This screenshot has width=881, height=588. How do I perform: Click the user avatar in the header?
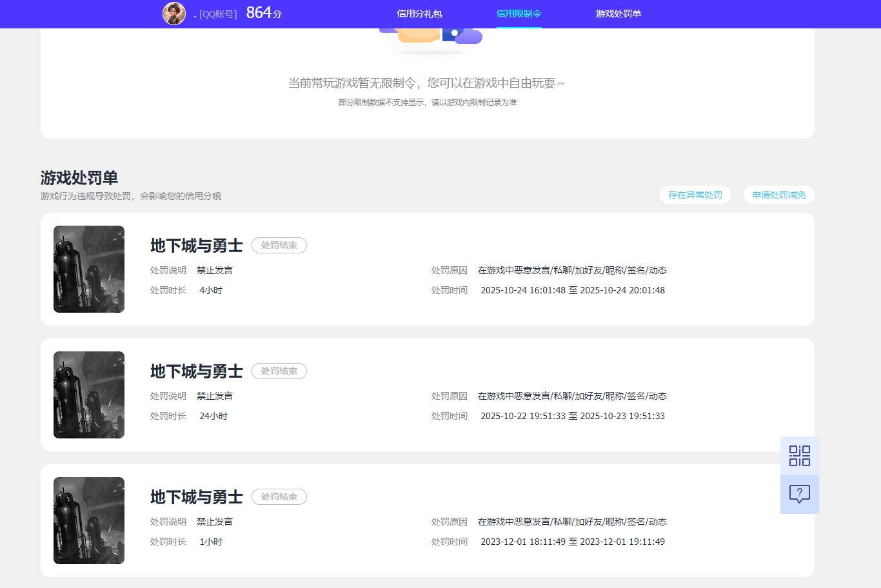174,14
